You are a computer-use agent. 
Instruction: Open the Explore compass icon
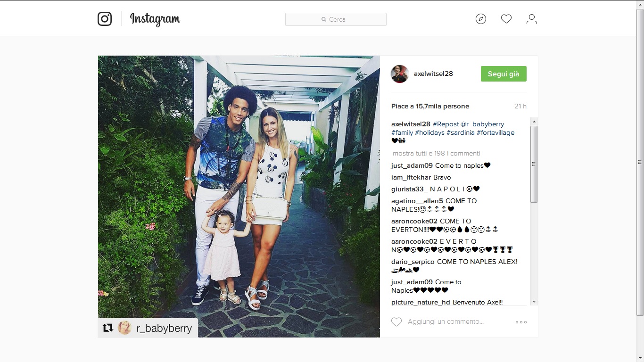pos(481,19)
